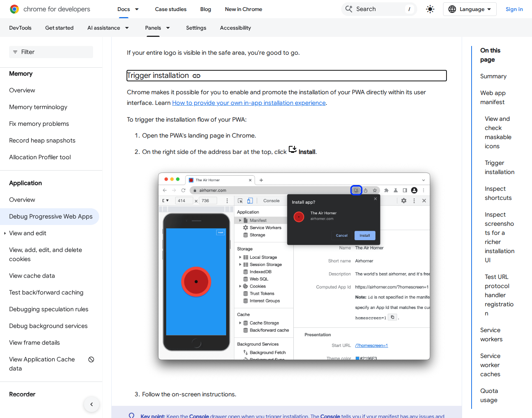The height and width of the screenshot is (418, 532).
Task: Click the globe icon on the Language button
Action: tap(452, 9)
